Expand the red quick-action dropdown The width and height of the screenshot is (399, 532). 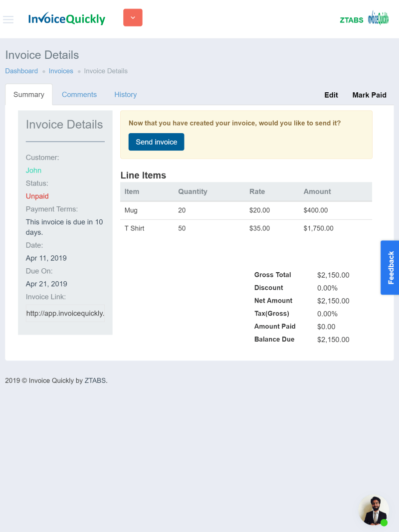coord(133,17)
